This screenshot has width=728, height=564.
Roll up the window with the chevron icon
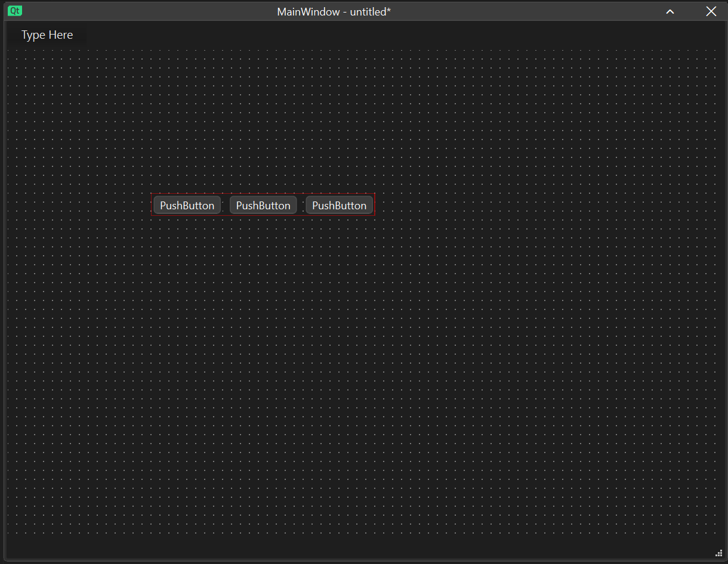click(670, 11)
